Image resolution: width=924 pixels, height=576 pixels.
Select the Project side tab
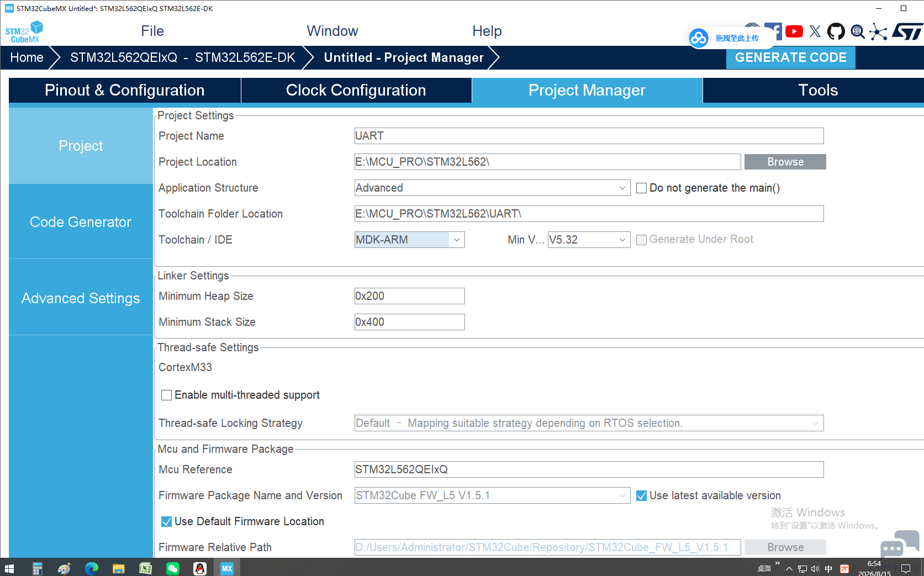(x=81, y=146)
